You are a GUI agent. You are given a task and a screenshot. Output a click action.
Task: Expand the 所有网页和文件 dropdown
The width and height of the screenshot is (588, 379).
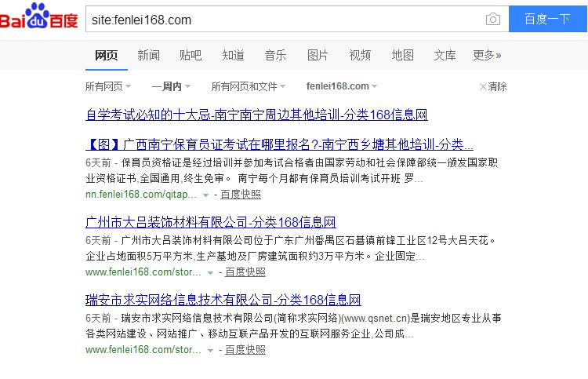(x=249, y=86)
